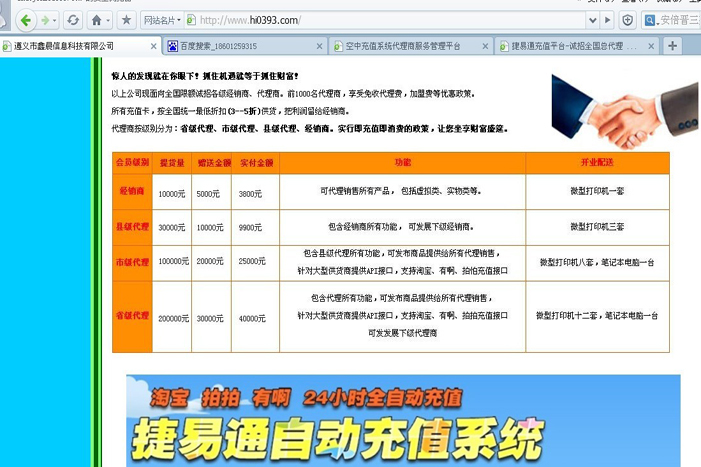Viewport: 701px width, 467px height.
Task: Click the 捷易通自动充值系统 banner
Action: click(x=403, y=421)
